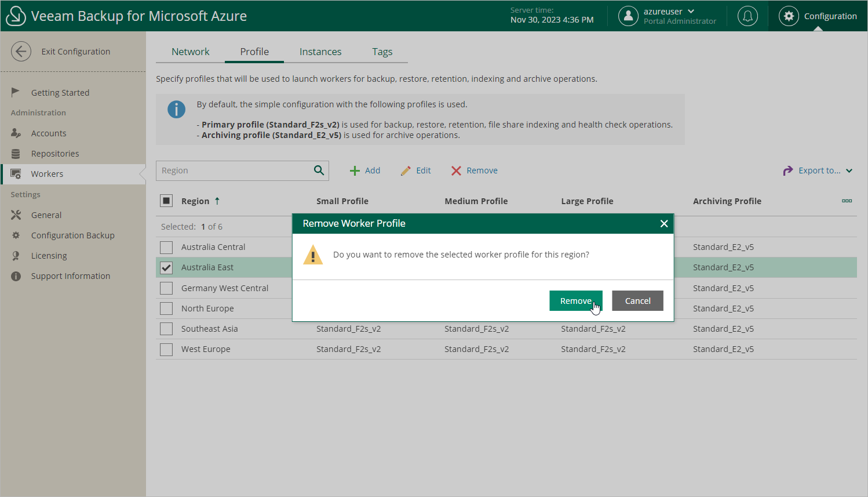Click the green plus Add icon
868x497 pixels.
355,170
